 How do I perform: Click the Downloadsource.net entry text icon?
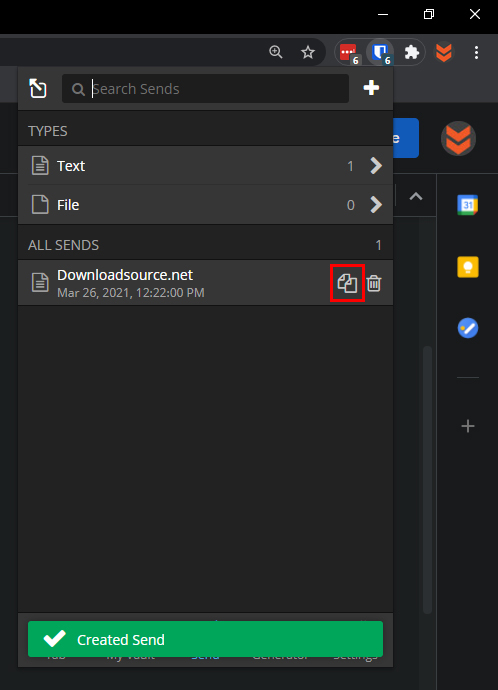pos(40,283)
